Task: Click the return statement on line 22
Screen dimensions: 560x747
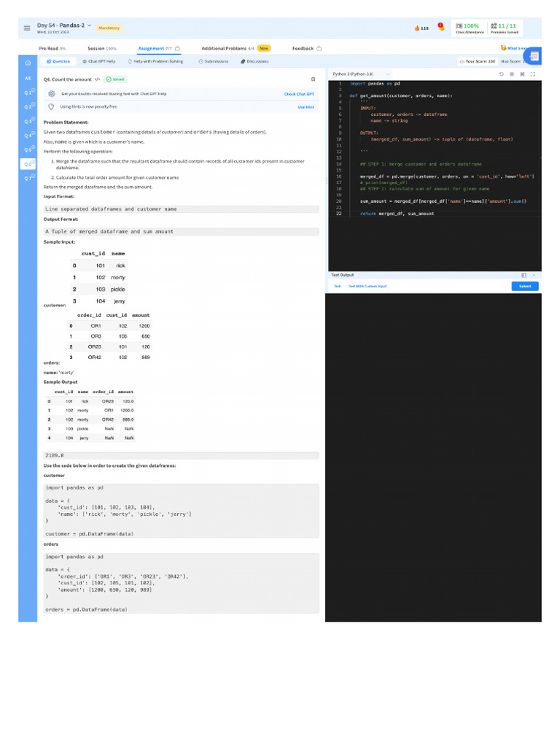Action: click(397, 214)
